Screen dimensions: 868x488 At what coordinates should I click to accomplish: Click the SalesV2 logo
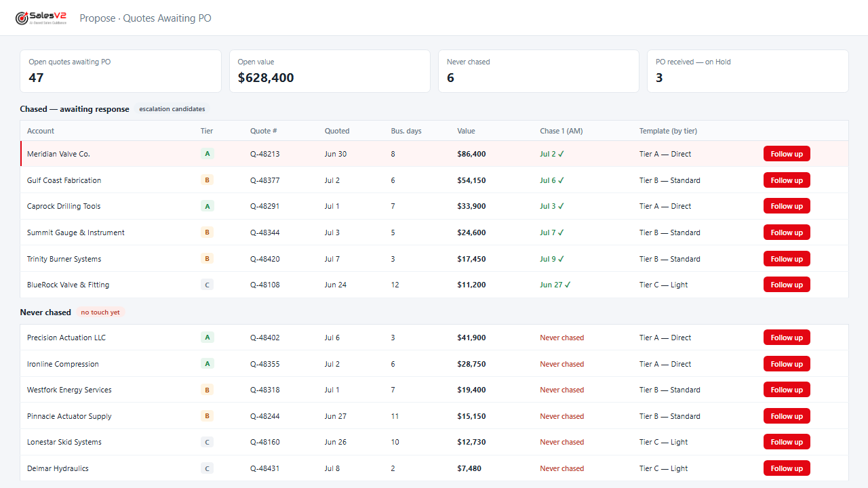[x=41, y=18]
